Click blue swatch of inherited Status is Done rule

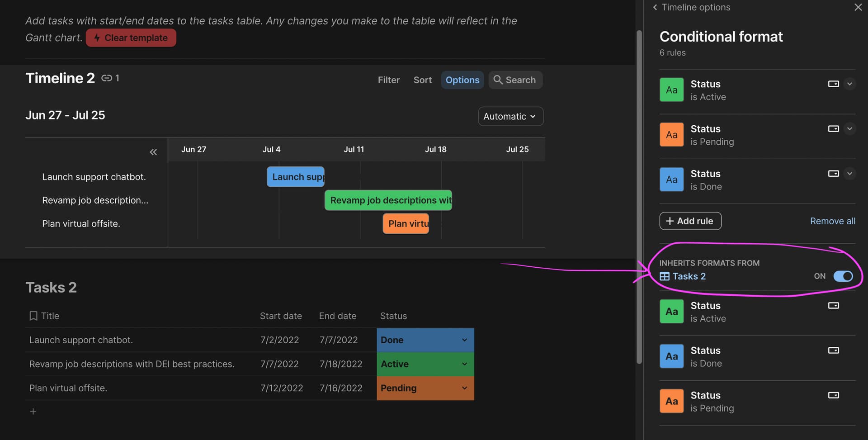pyautogui.click(x=671, y=356)
